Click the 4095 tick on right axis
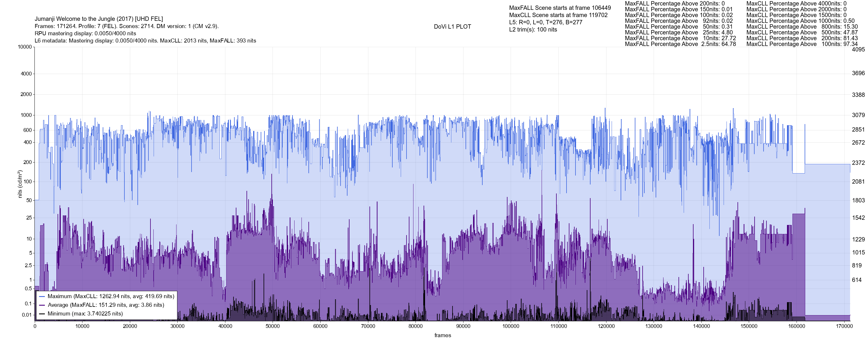This screenshot has height=347, width=868. (x=858, y=49)
